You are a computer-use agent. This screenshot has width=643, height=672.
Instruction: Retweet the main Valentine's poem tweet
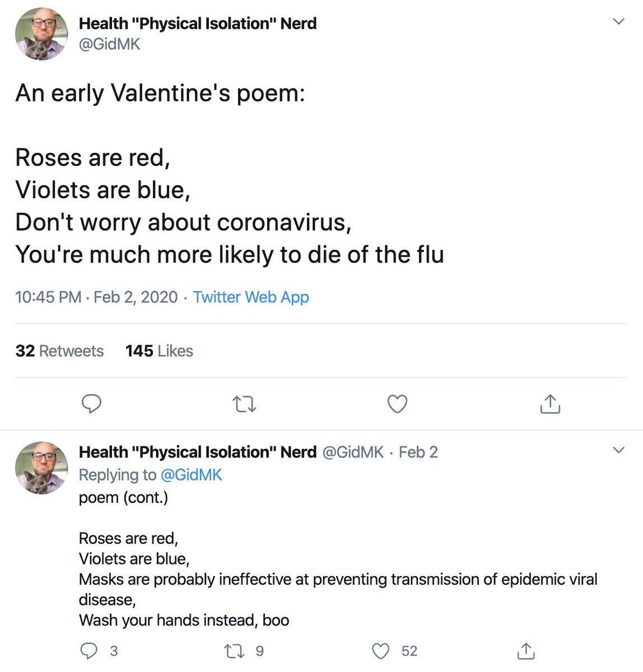245,404
